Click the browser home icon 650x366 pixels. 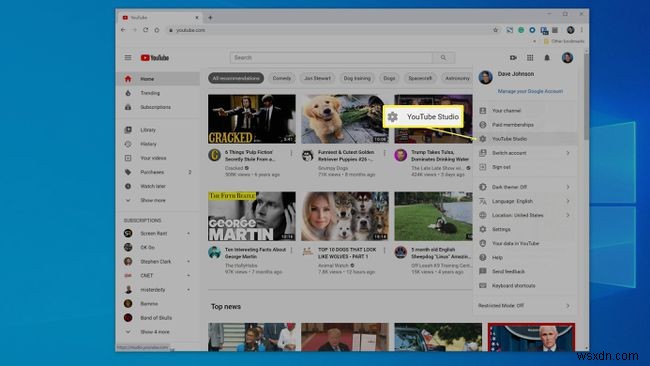157,30
